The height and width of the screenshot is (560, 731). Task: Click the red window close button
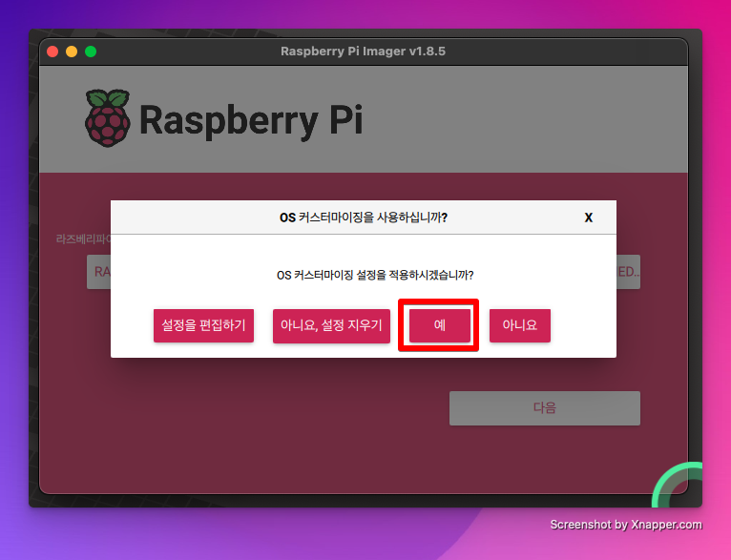tap(52, 52)
